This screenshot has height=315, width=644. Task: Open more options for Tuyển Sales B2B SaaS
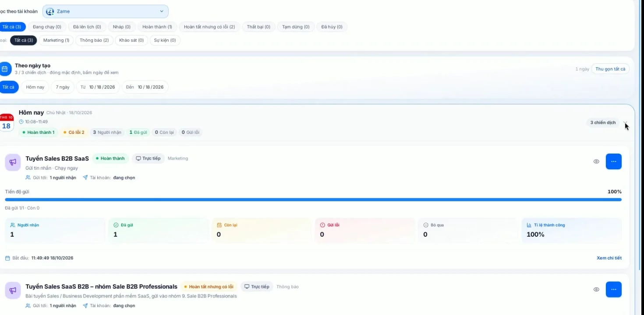(614, 161)
